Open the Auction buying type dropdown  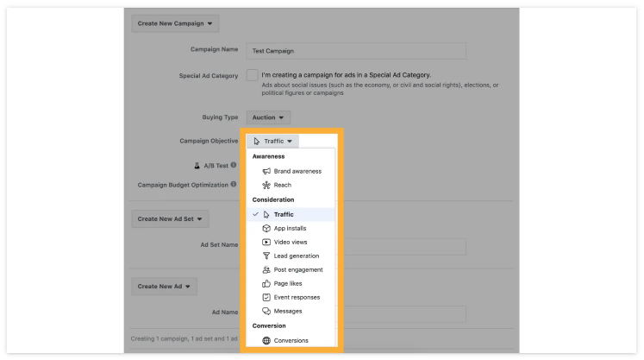268,117
